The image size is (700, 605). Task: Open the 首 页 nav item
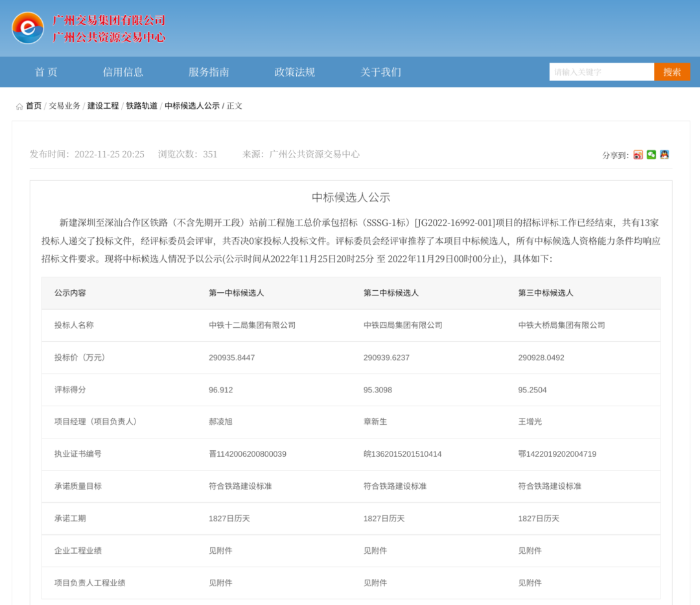[47, 72]
